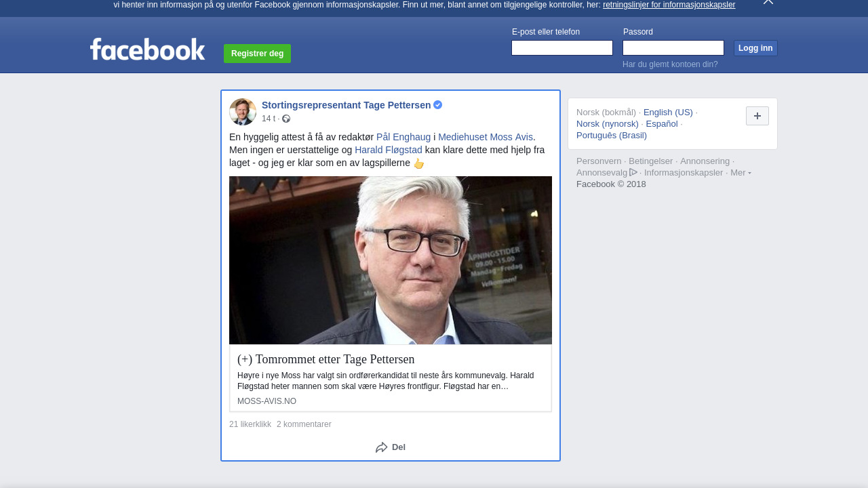This screenshot has height=488, width=868.
Task: Close the cookie notice banner
Action: [768, 2]
